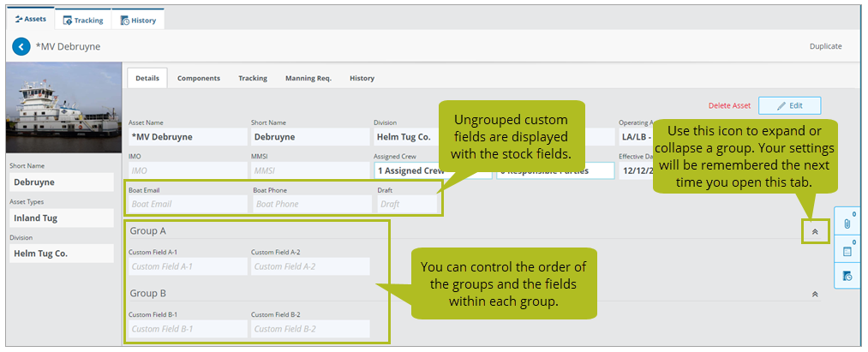Screen dimensions: 868x352
Task: Go to the Manning Req. sub-tab
Action: [308, 78]
